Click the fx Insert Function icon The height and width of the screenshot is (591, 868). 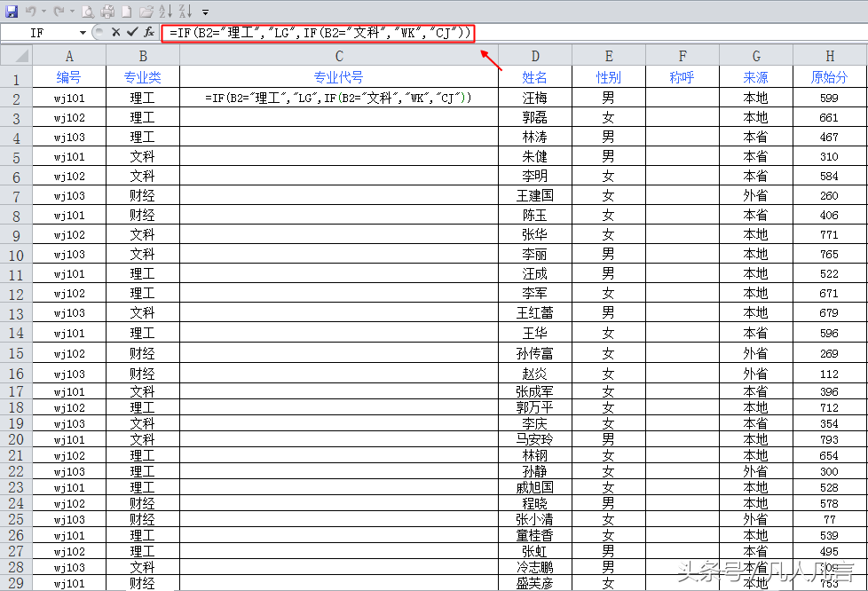coord(149,32)
